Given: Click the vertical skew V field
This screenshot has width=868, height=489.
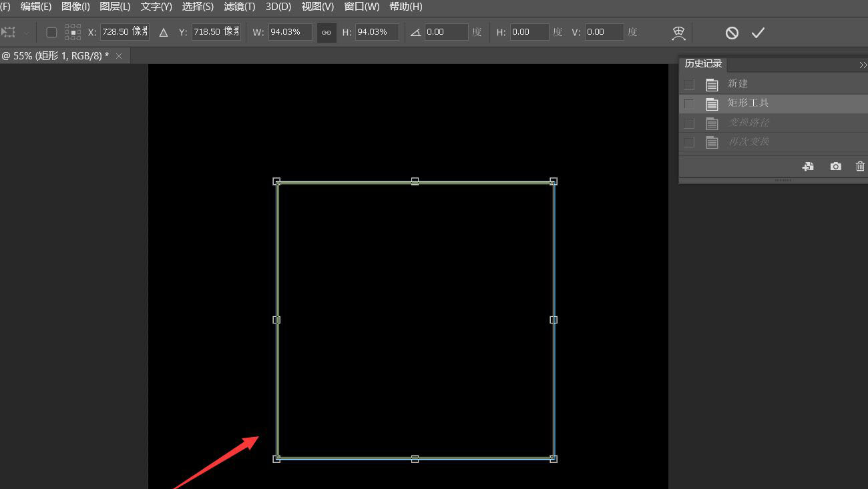Looking at the screenshot, I should point(605,32).
